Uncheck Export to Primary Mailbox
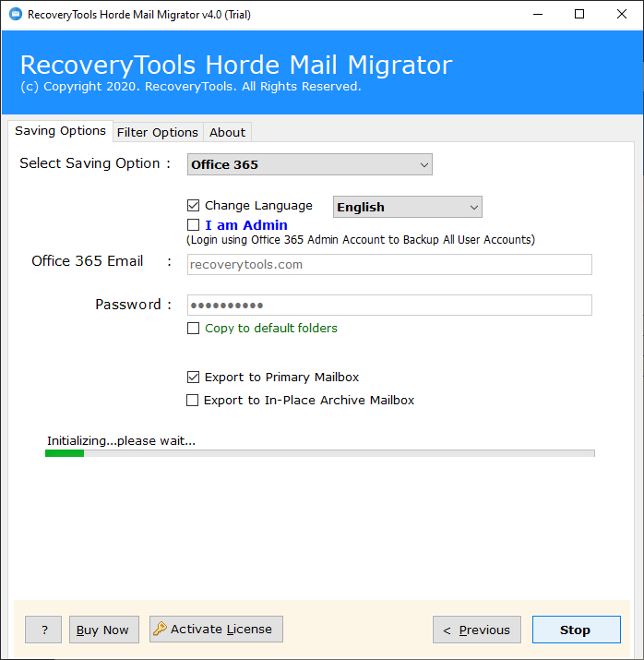The width and height of the screenshot is (644, 660). pyautogui.click(x=193, y=377)
